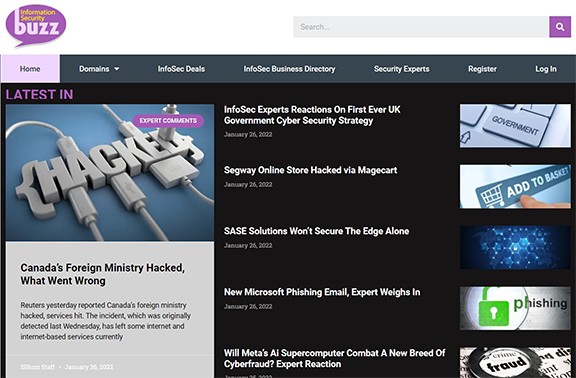Open Canada's Foreign Ministry Hacked article
The width and height of the screenshot is (576, 378).
[102, 274]
